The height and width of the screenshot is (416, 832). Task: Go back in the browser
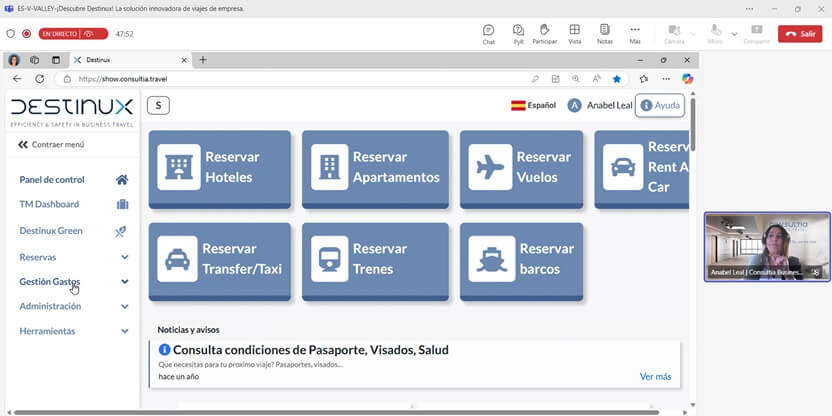[x=17, y=79]
